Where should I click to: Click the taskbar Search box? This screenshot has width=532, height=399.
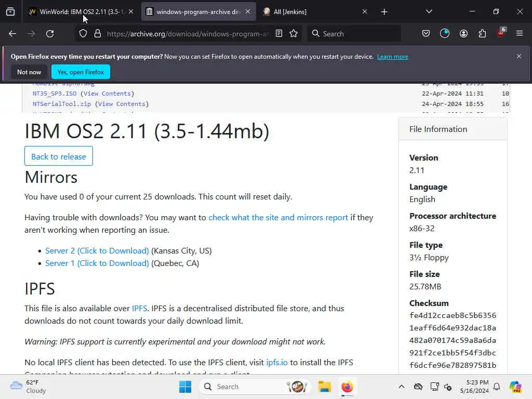[255, 387]
